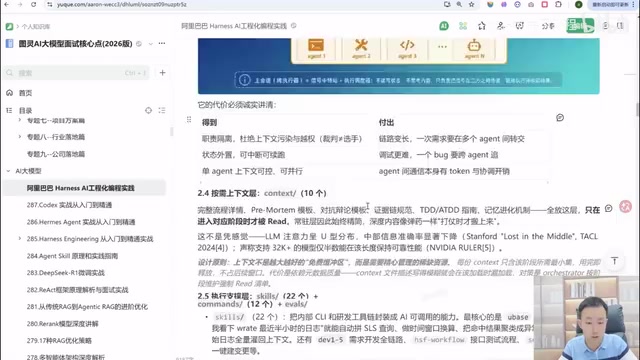Click the sidebar search field
This screenshot has height=360, width=640.
pyautogui.click(x=76, y=73)
